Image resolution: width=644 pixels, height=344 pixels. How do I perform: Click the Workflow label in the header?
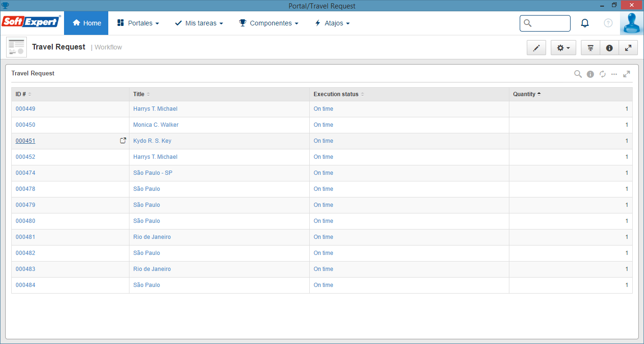click(108, 47)
